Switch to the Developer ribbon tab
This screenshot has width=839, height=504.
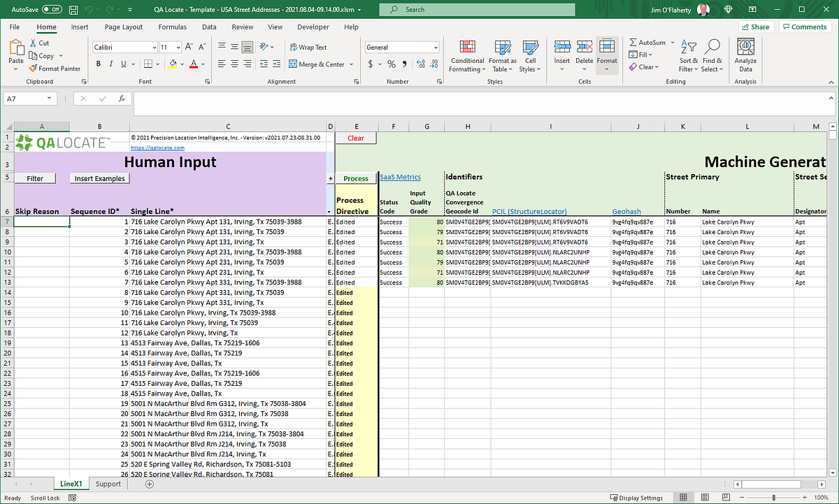pos(313,27)
